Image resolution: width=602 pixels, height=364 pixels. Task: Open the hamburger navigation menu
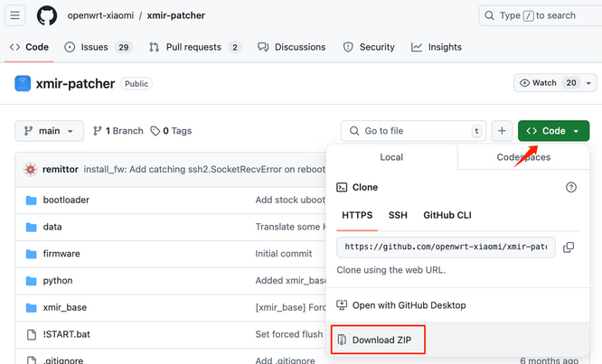[x=15, y=15]
